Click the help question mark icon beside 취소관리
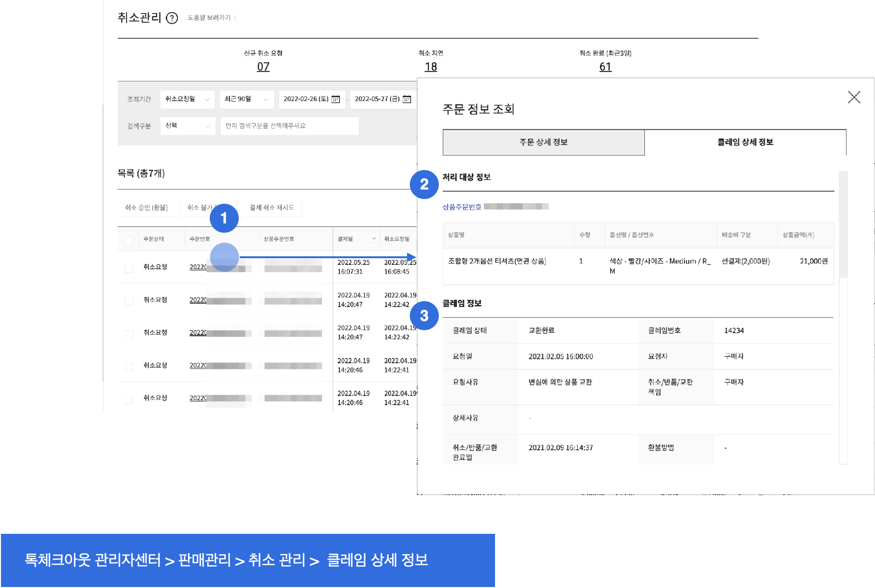The height and width of the screenshot is (588, 875). pyautogui.click(x=172, y=18)
